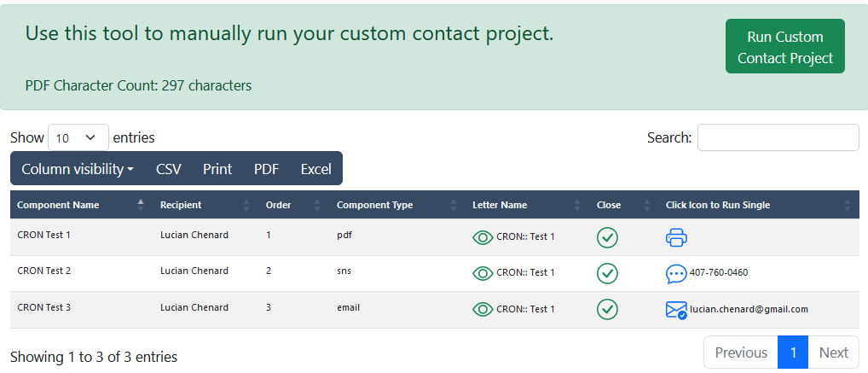The image size is (868, 373).
Task: Go to the Next page of entries
Action: click(834, 353)
